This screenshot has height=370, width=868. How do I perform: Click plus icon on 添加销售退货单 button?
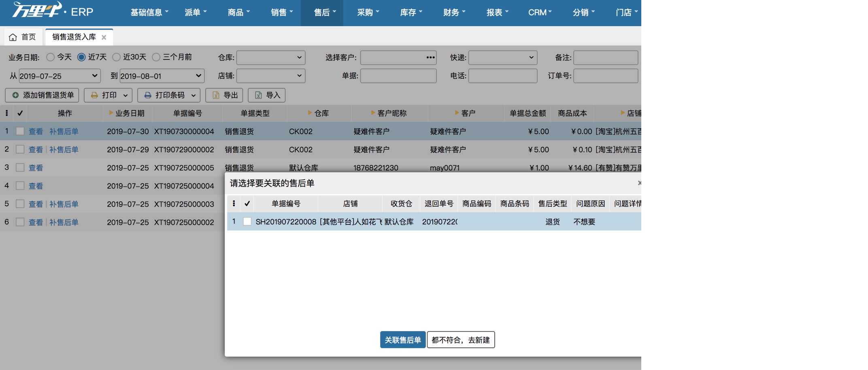(15, 95)
